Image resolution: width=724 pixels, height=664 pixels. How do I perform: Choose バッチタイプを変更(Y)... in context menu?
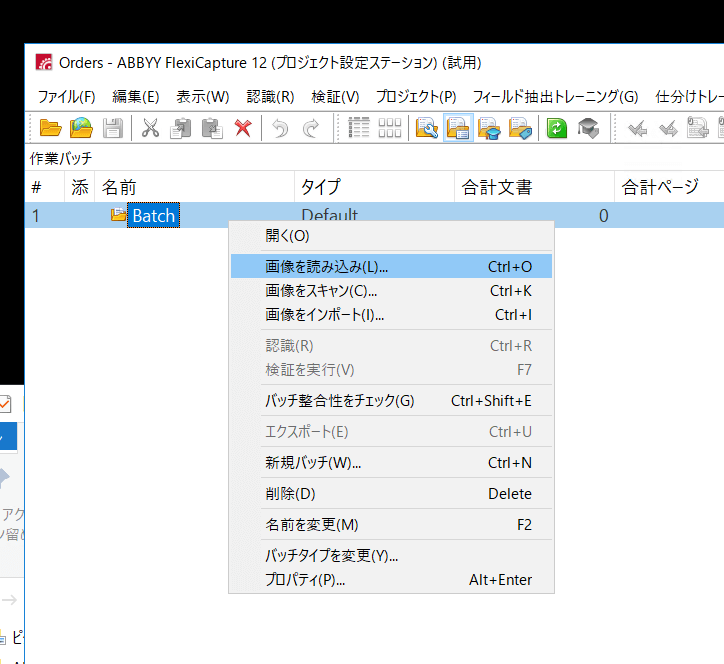(391, 555)
